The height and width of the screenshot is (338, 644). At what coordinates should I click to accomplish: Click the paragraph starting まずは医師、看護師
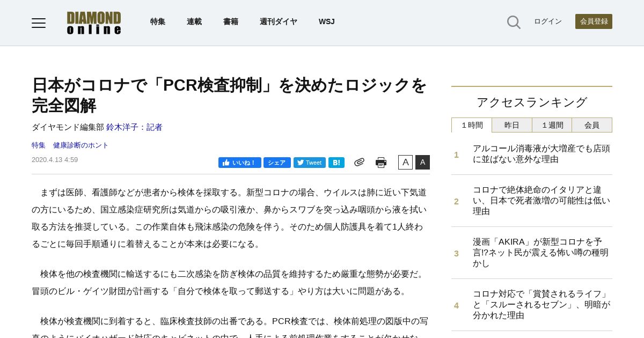coord(230,218)
